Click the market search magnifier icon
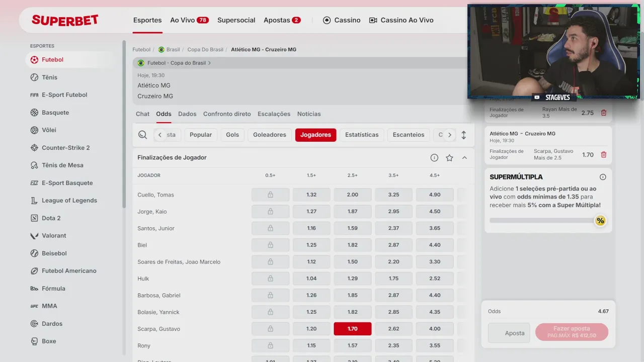Viewport: 644px width, 362px height. (x=143, y=135)
